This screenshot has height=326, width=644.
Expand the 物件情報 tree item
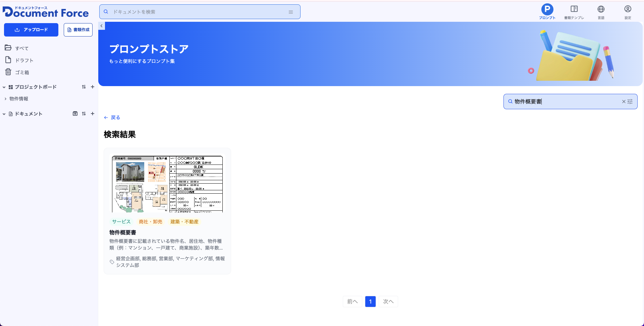pos(5,99)
